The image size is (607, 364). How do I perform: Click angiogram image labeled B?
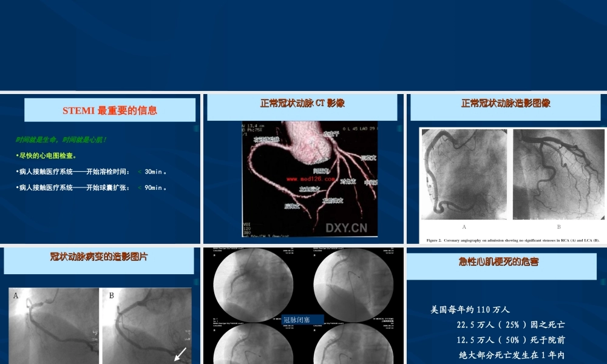click(557, 173)
